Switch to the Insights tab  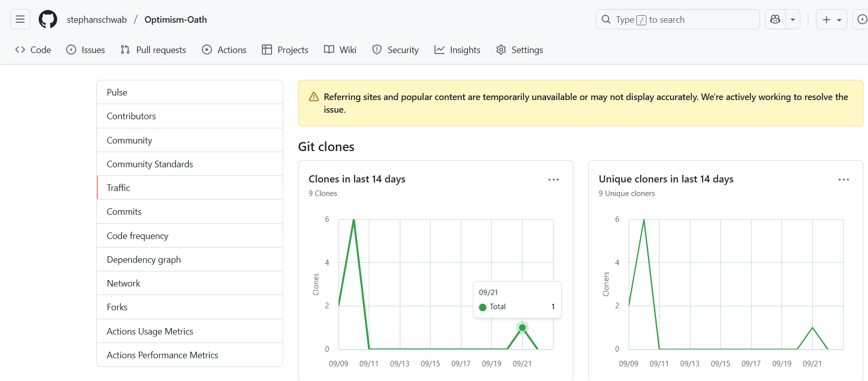pos(457,50)
